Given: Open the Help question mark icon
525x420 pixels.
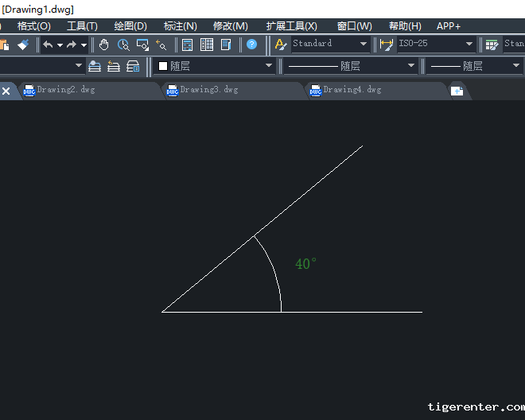Looking at the screenshot, I should pyautogui.click(x=251, y=45).
